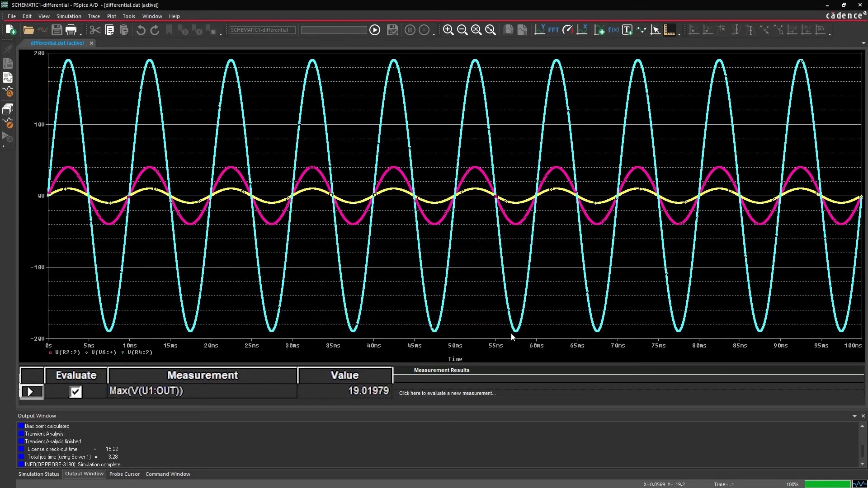Stop the simulation
The image size is (868, 488).
pyautogui.click(x=424, y=30)
